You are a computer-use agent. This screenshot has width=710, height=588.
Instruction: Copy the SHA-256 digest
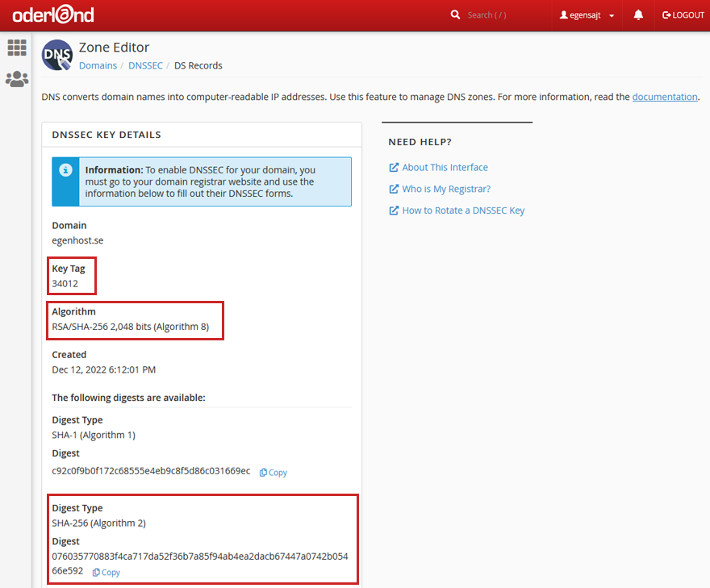(106, 573)
